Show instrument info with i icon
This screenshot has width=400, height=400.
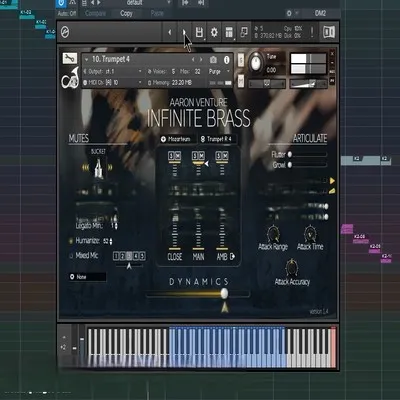coord(227,60)
